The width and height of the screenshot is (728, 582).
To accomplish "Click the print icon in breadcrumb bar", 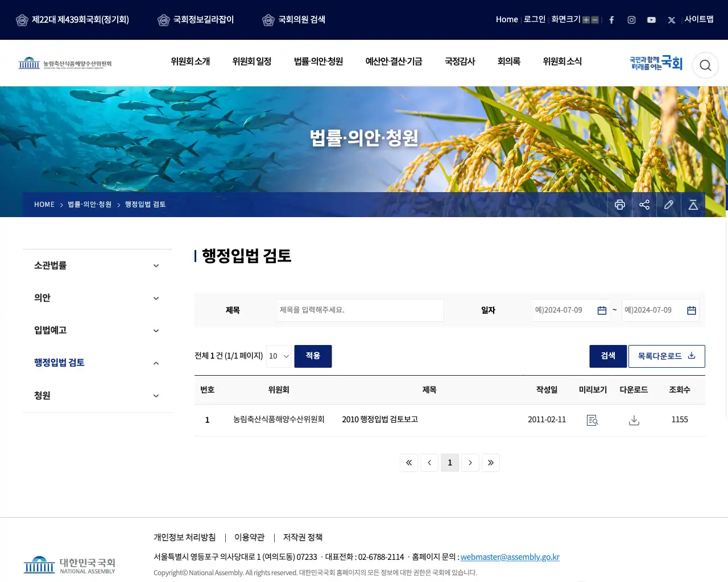I will click(x=620, y=205).
